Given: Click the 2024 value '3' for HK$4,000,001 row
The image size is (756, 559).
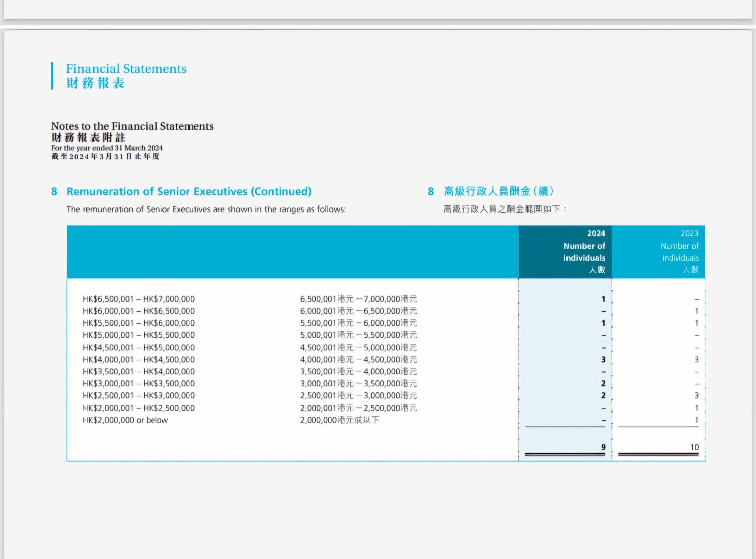Looking at the screenshot, I should point(603,360).
